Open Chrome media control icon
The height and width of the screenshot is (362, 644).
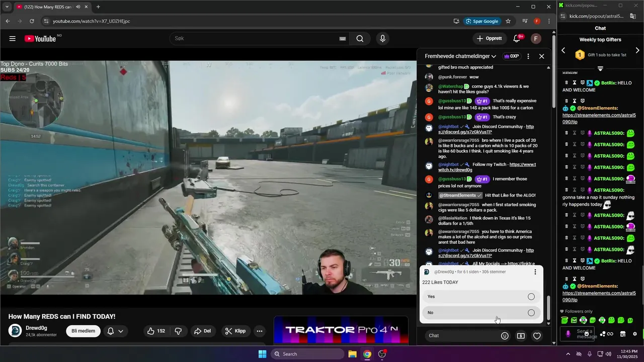pyautogui.click(x=525, y=21)
